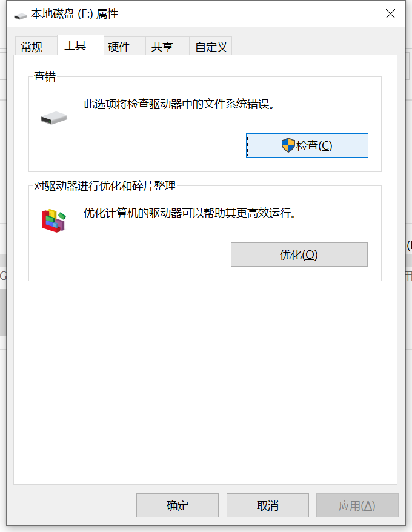
Task: Click the greyed 应用(A) button
Action: click(x=357, y=505)
